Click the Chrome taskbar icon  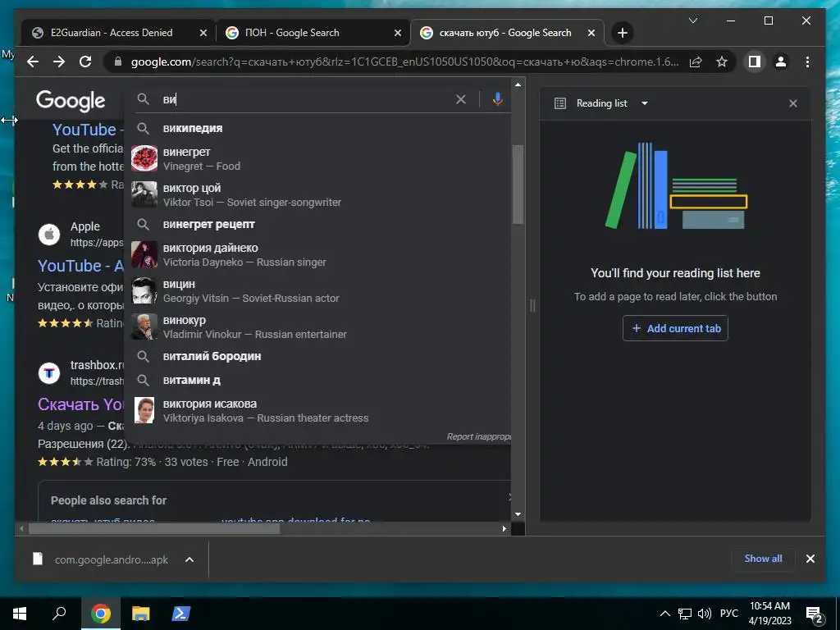pyautogui.click(x=100, y=614)
